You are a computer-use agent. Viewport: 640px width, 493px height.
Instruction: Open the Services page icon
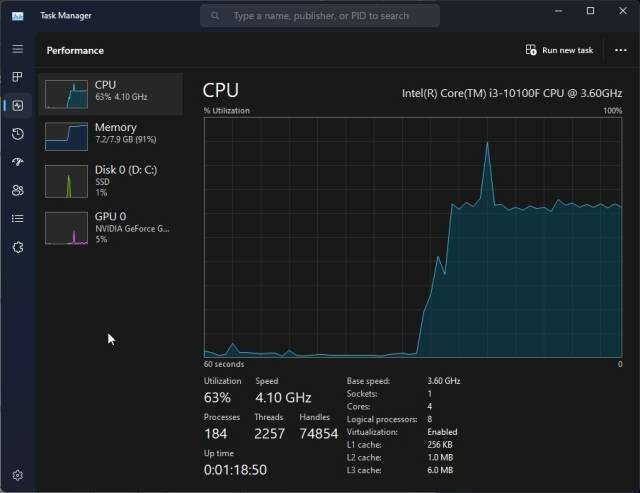pyautogui.click(x=17, y=247)
